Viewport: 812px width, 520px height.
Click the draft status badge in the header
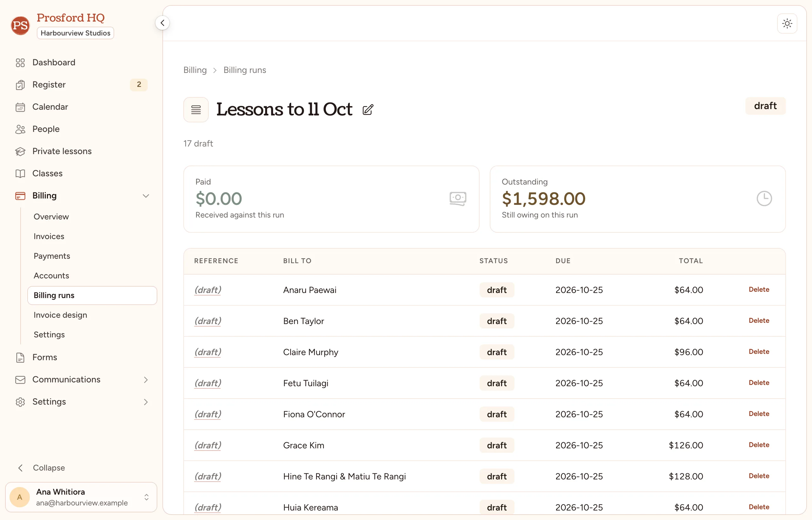click(765, 106)
